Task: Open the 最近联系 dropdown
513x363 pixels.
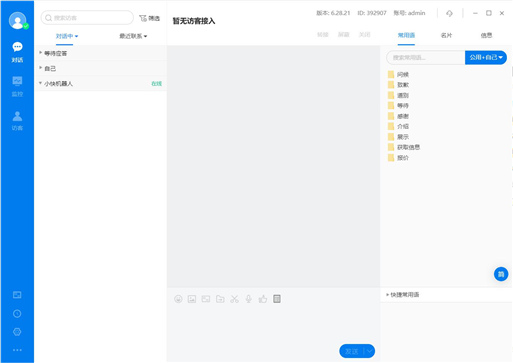Action: click(x=133, y=36)
